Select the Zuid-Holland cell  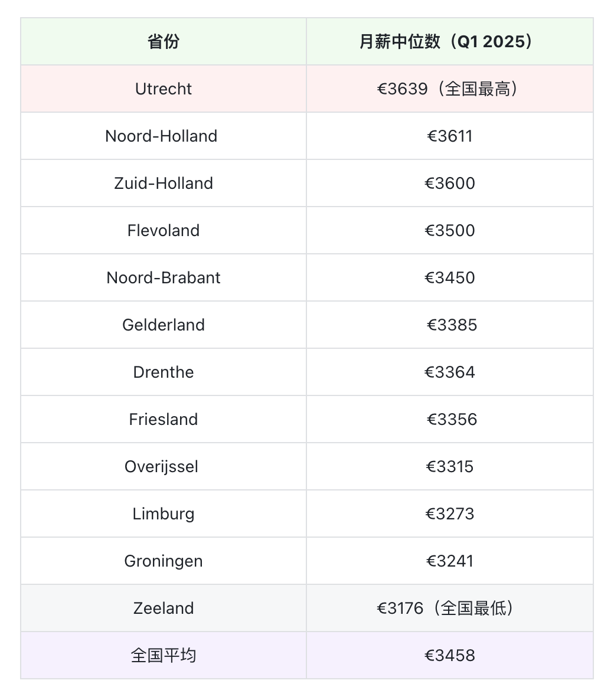tap(164, 183)
